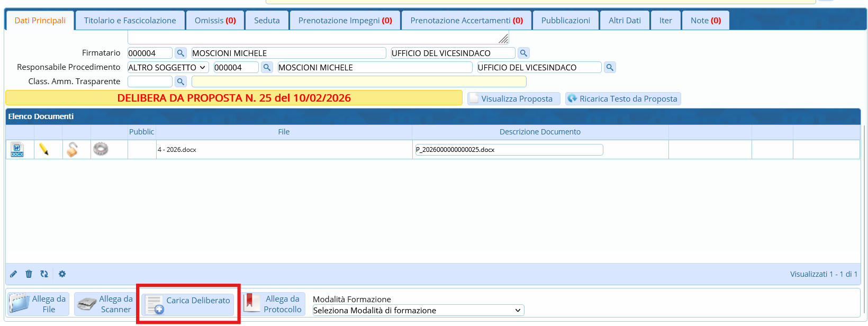Viewport: 868px width, 326px height.
Task: Click the padlock icon in the document row
Action: 73,150
